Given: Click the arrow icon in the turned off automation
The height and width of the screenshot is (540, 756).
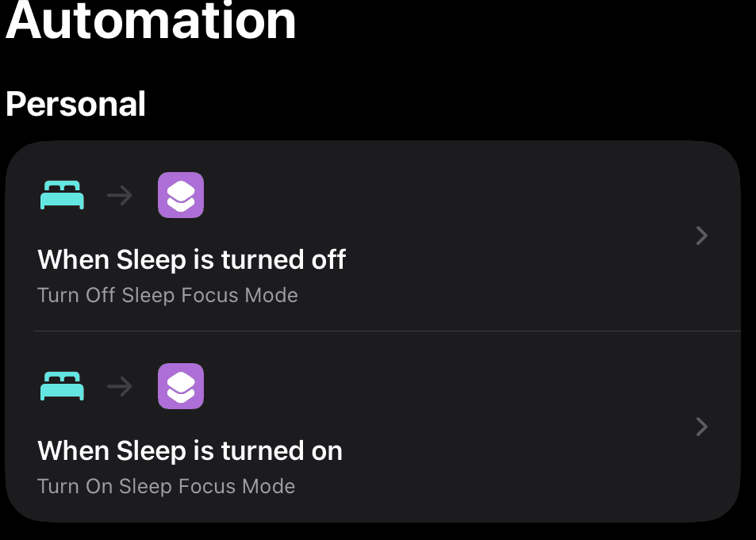Looking at the screenshot, I should pyautogui.click(x=120, y=195).
